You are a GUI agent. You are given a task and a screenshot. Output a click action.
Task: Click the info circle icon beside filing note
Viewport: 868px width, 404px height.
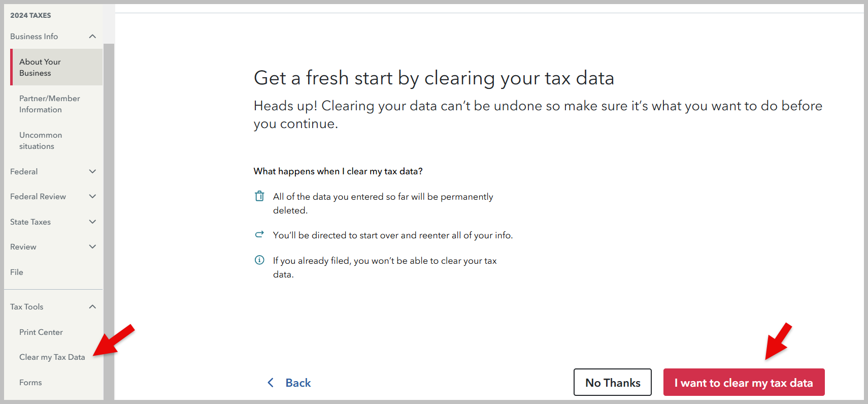pyautogui.click(x=259, y=260)
